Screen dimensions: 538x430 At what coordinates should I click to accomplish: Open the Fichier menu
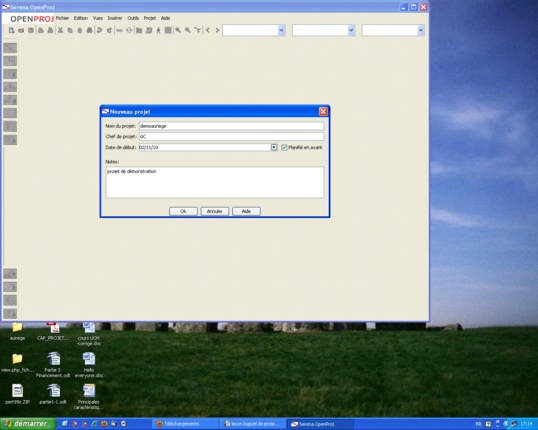point(62,18)
